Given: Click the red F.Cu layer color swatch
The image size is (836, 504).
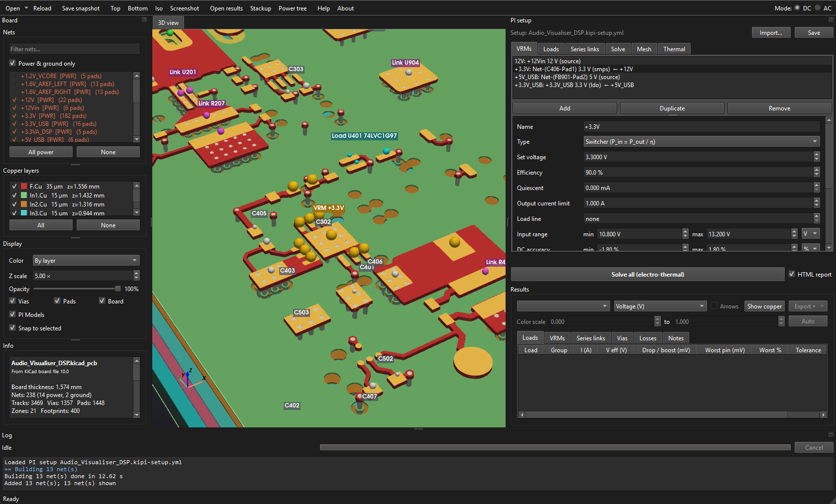Looking at the screenshot, I should (x=23, y=187).
